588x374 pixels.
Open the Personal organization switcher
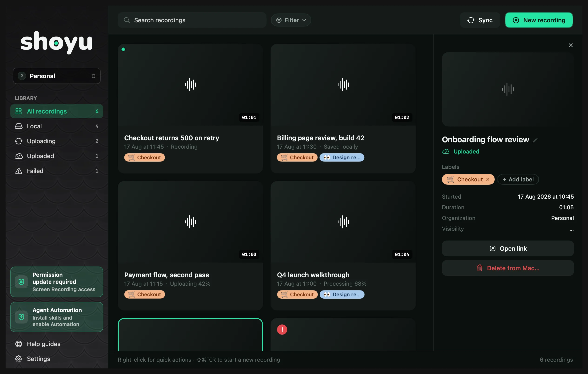pyautogui.click(x=57, y=76)
